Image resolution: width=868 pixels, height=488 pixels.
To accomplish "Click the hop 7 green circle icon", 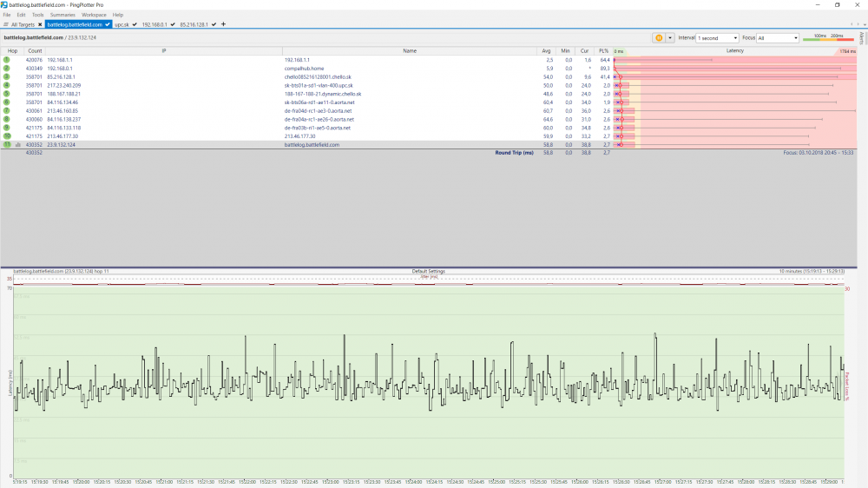I will [x=7, y=111].
